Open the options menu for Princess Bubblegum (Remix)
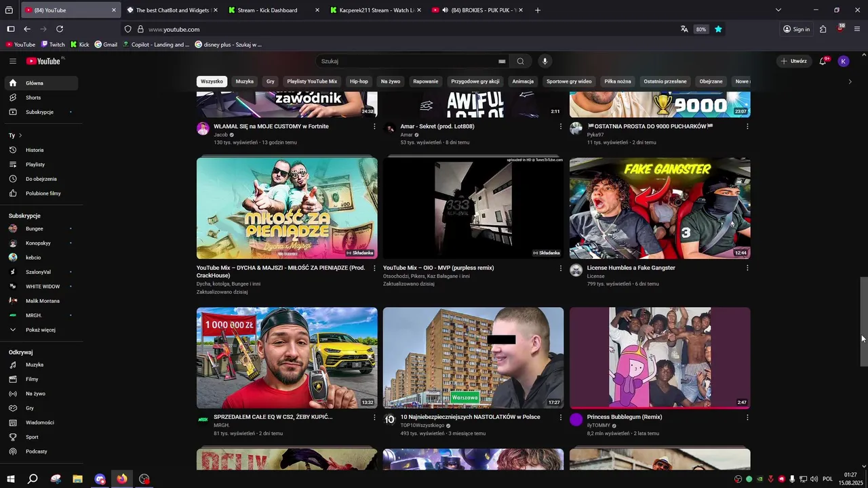868x488 pixels. pyautogui.click(x=747, y=418)
